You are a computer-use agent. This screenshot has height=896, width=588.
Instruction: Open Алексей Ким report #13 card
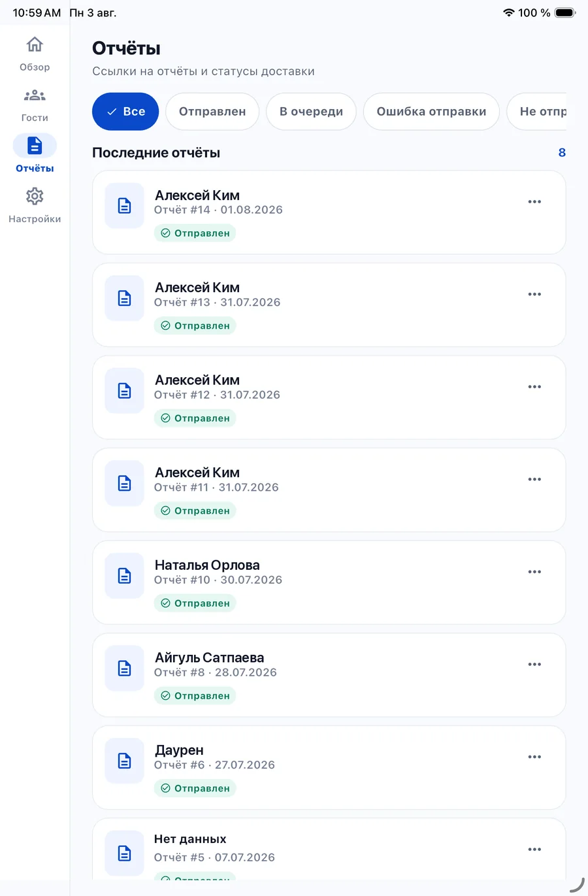click(x=329, y=305)
